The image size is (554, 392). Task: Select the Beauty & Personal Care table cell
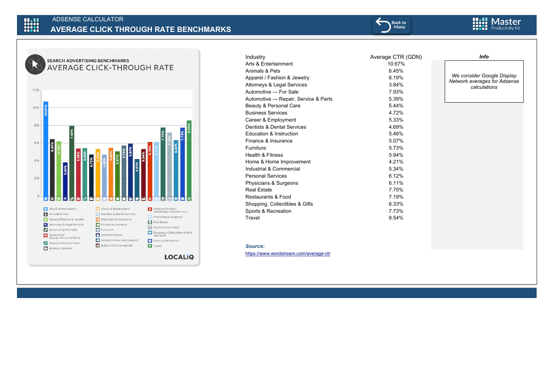point(273,106)
